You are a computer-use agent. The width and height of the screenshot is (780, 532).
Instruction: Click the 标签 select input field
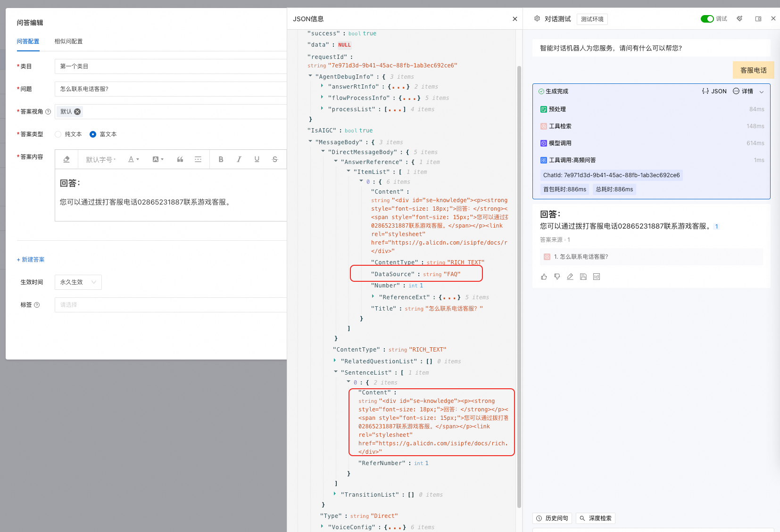[171, 305]
